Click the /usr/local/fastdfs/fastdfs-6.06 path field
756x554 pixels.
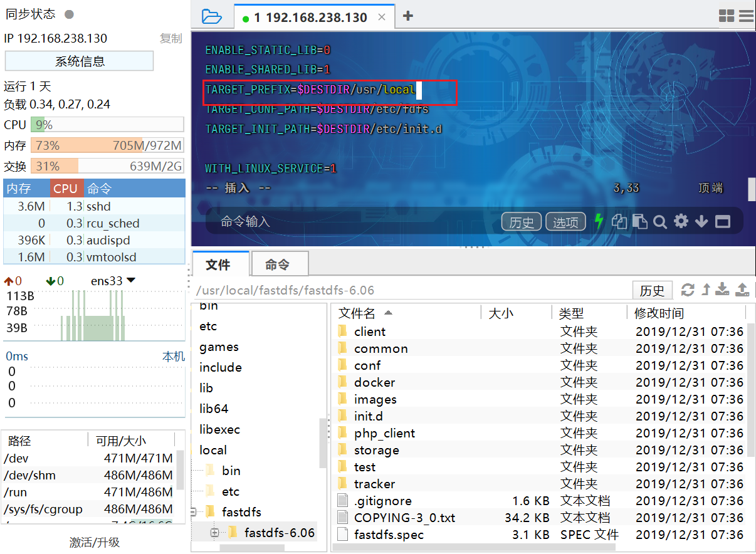(411, 290)
